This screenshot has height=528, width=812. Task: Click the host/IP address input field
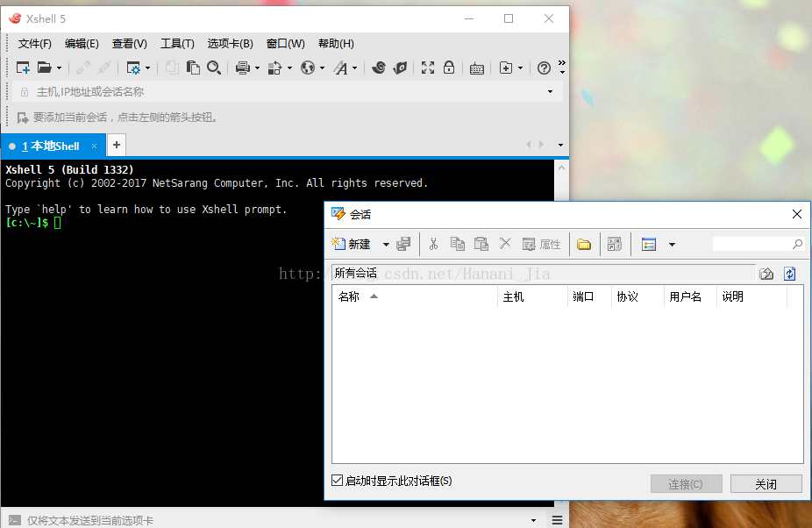pyautogui.click(x=288, y=92)
